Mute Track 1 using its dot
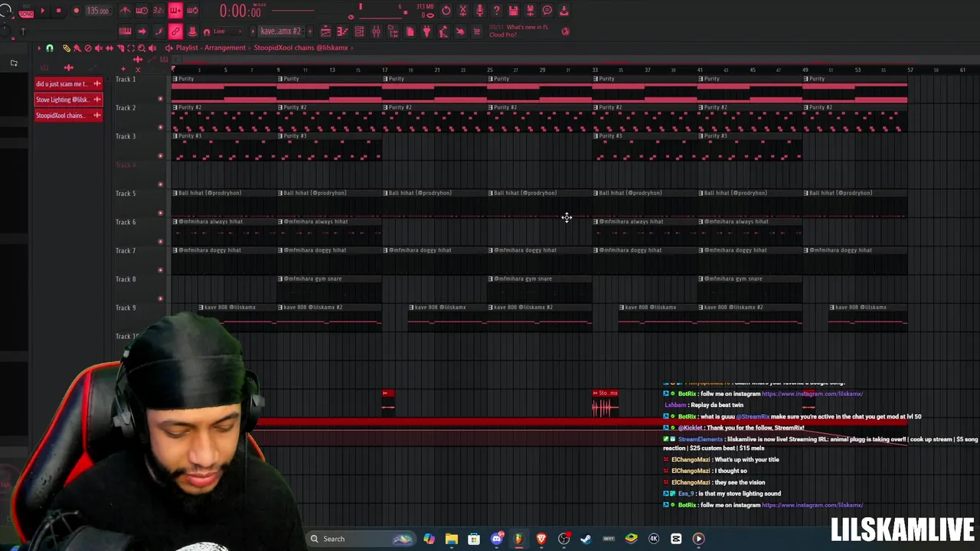This screenshot has height=551, width=980. tap(160, 99)
